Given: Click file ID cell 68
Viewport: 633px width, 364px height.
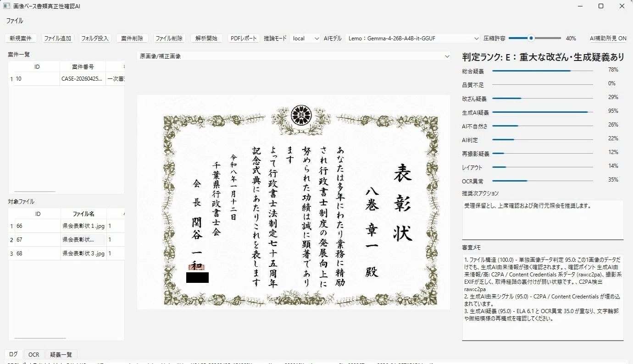Looking at the screenshot, I should [38, 254].
